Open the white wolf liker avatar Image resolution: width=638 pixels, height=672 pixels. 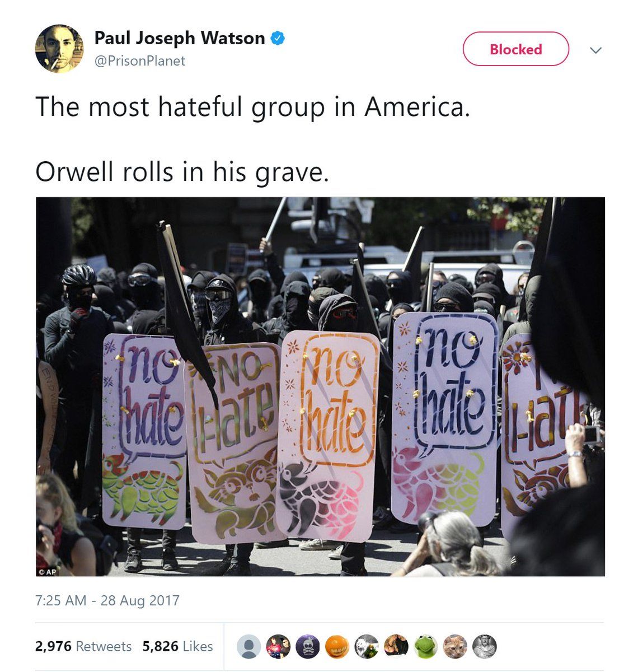[367, 646]
